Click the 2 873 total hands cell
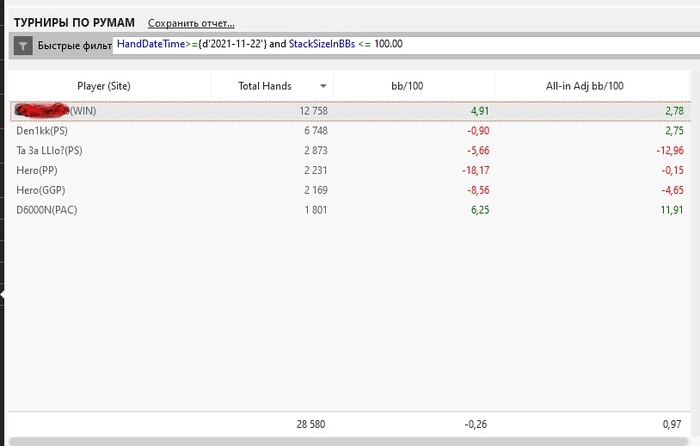Screen dimensions: 700x446 coord(316,150)
